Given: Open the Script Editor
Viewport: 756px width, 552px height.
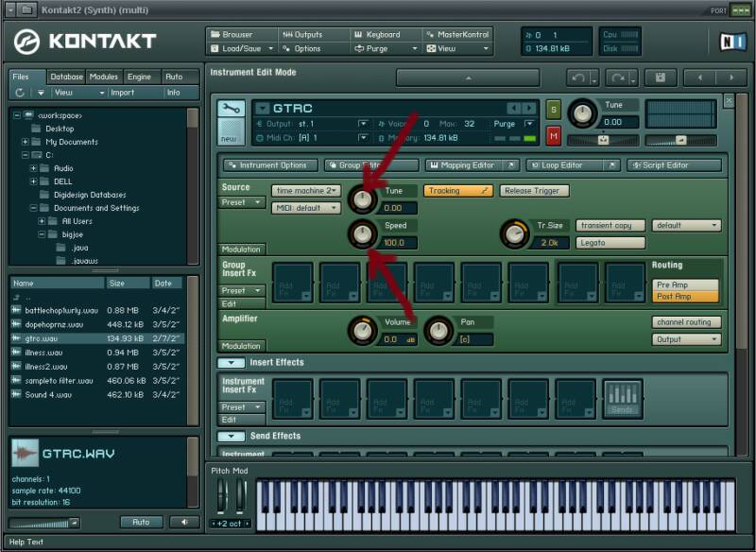Looking at the screenshot, I should tap(674, 165).
